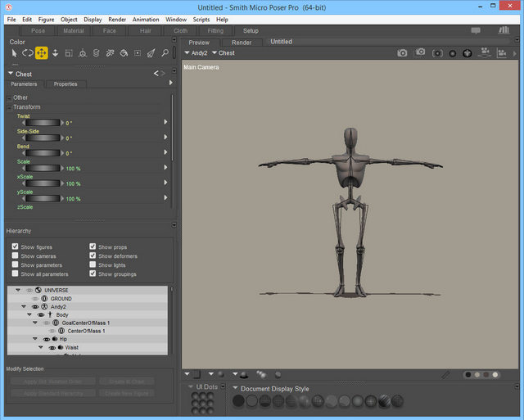Select the Rotate tool in the editing tools
This screenshot has height=420, width=524.
[27, 53]
